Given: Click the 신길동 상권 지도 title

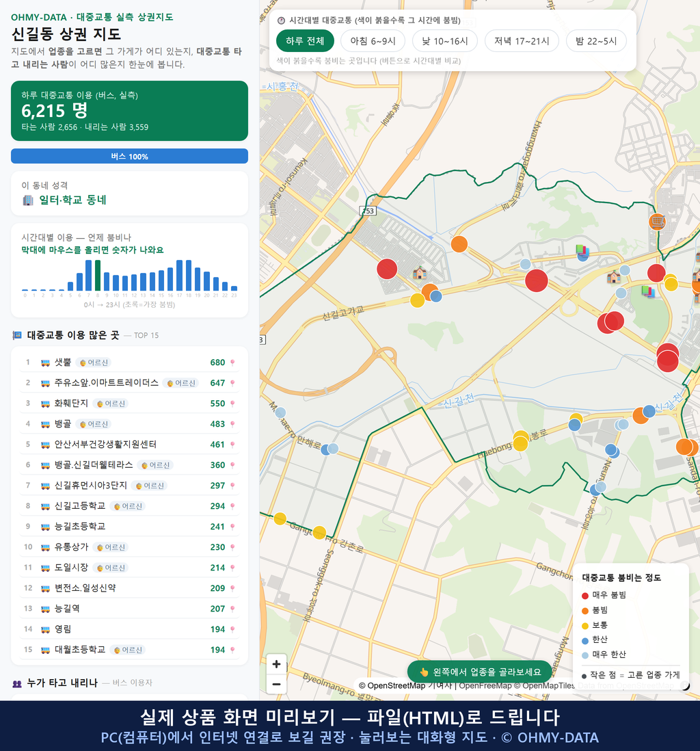Looking at the screenshot, I should click(x=66, y=34).
